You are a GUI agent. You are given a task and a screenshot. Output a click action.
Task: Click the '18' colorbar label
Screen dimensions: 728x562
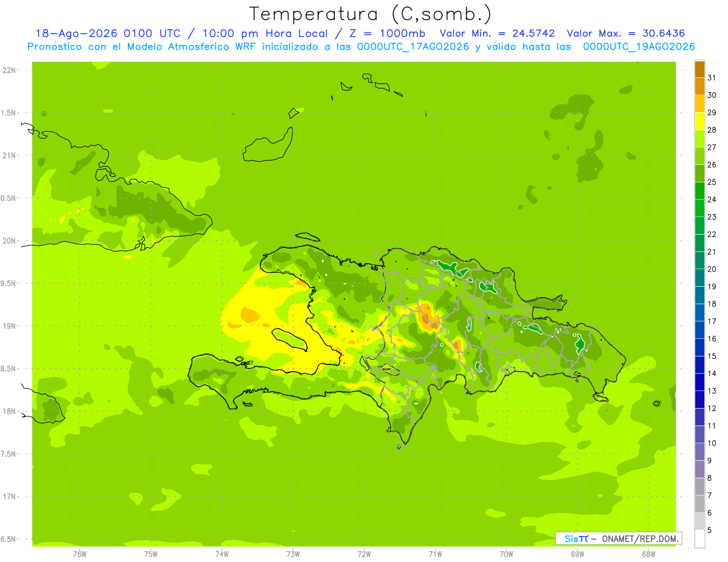[712, 304]
